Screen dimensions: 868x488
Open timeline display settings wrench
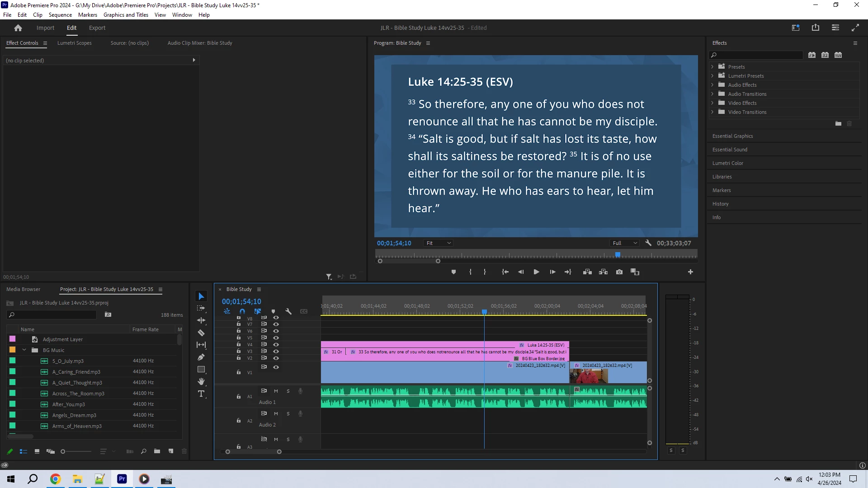288,311
